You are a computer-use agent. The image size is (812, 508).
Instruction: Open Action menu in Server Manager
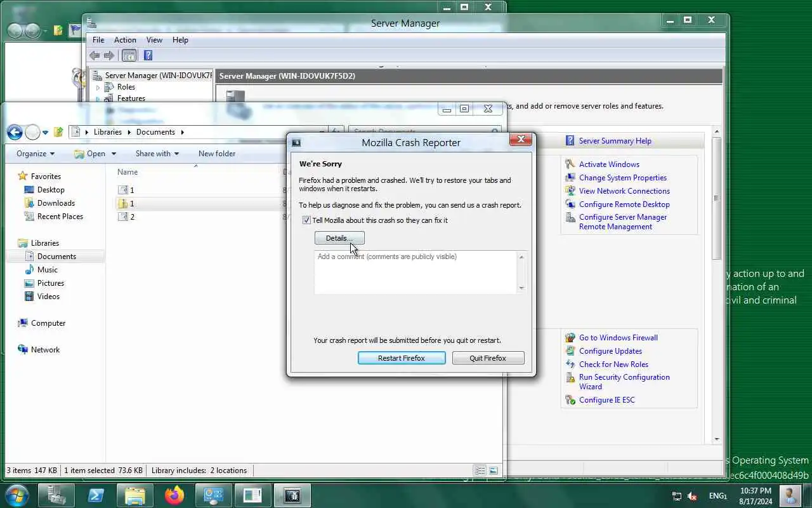tap(125, 40)
